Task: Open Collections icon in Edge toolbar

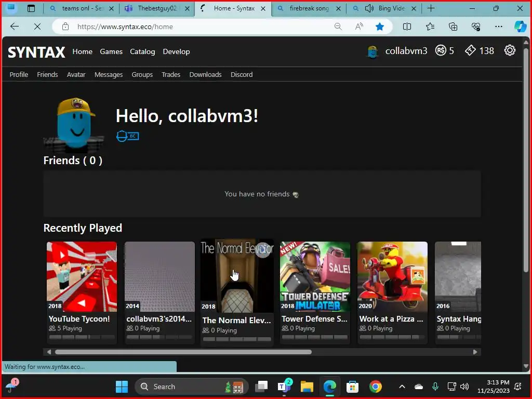Action: click(x=453, y=26)
